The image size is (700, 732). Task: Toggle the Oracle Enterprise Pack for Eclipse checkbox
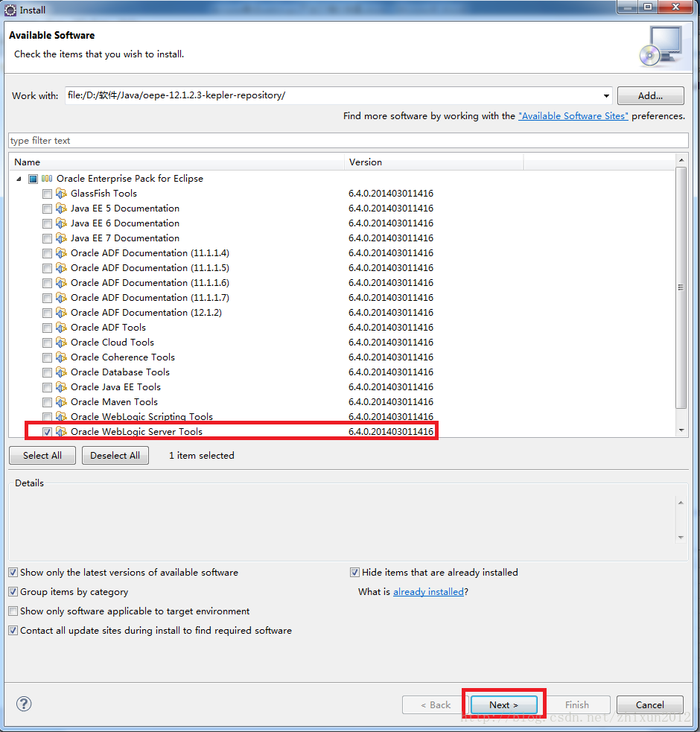34,179
